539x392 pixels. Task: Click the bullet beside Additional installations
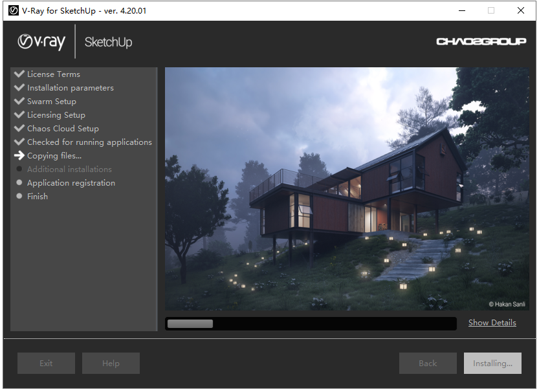19,169
